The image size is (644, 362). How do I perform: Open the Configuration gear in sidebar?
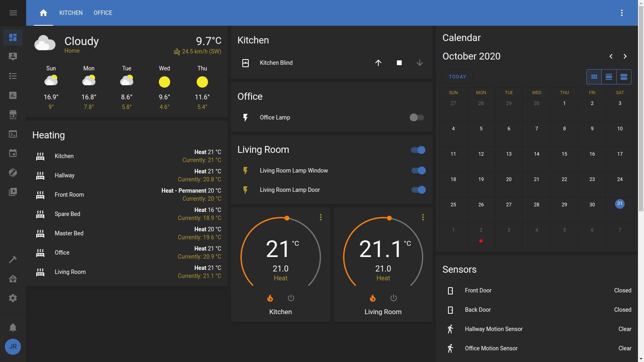[x=13, y=298]
